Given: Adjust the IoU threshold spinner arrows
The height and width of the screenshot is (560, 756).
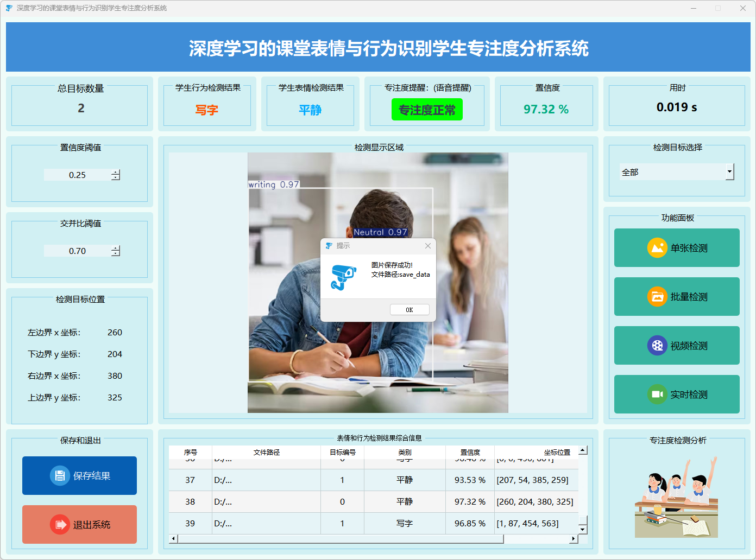Looking at the screenshot, I should [x=116, y=251].
